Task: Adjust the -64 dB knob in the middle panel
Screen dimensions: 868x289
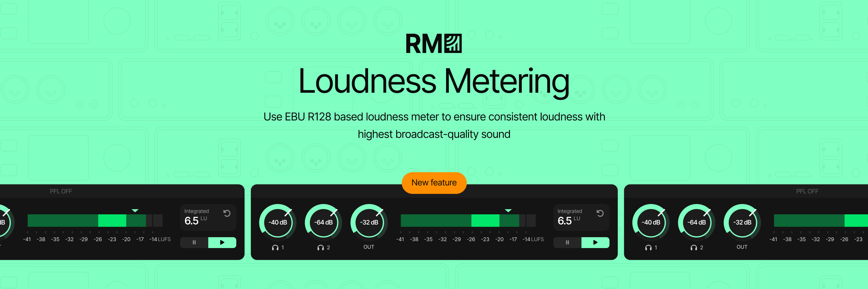Action: click(323, 222)
